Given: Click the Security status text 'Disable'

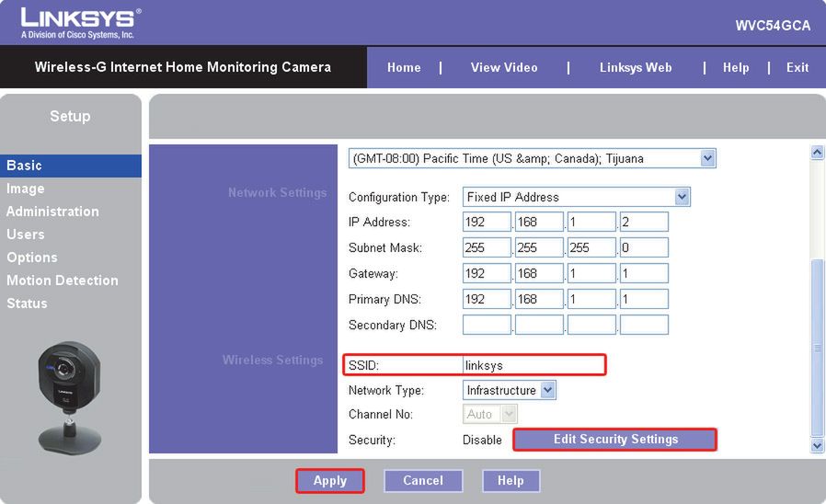Looking at the screenshot, I should click(482, 440).
